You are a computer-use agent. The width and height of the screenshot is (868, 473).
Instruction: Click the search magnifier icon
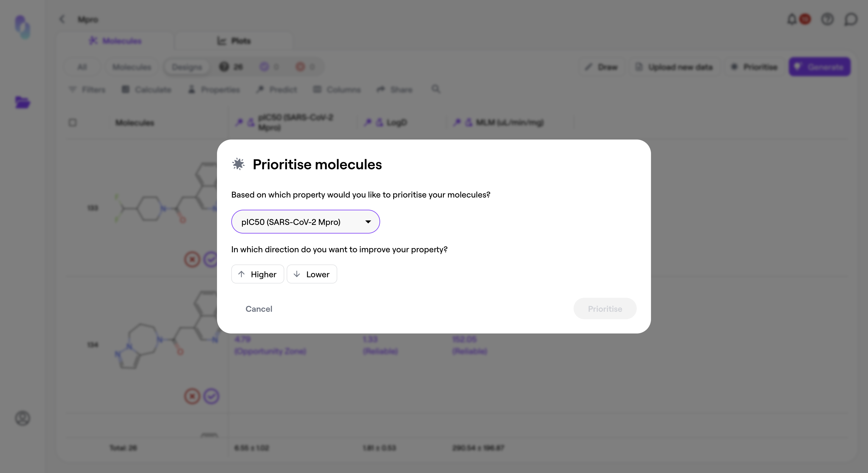point(436,89)
